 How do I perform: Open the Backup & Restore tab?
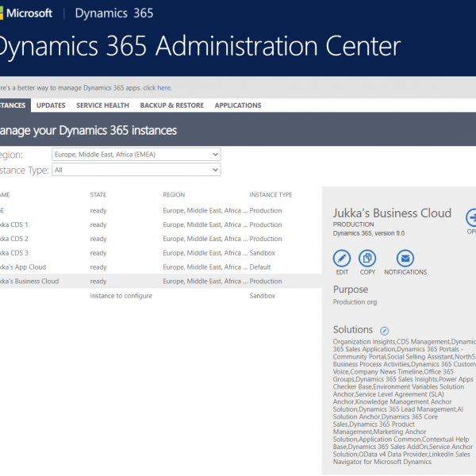[172, 106]
